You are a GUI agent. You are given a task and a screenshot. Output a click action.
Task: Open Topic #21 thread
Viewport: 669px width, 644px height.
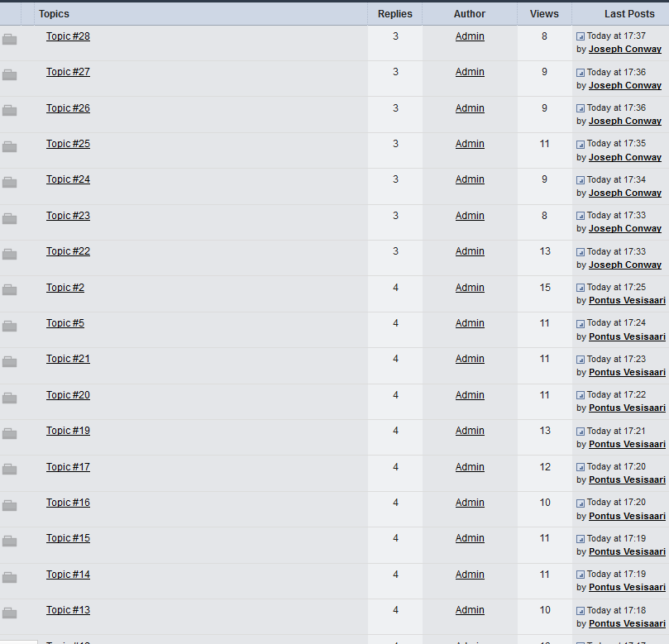click(69, 359)
